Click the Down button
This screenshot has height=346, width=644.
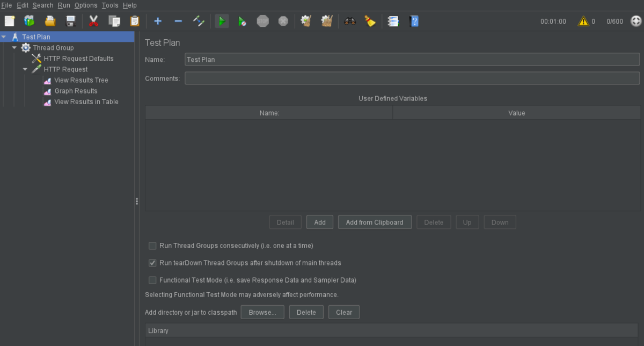tap(500, 222)
